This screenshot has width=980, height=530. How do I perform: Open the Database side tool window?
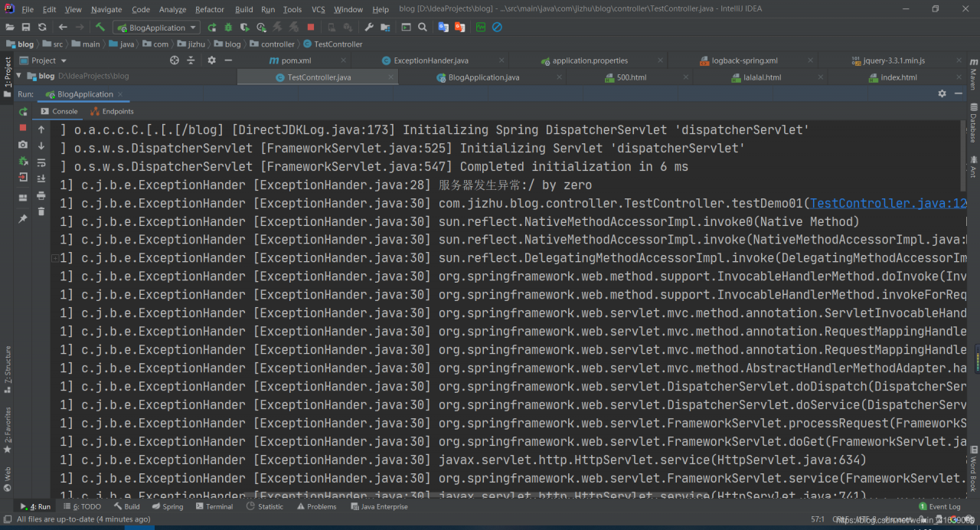coord(973,124)
